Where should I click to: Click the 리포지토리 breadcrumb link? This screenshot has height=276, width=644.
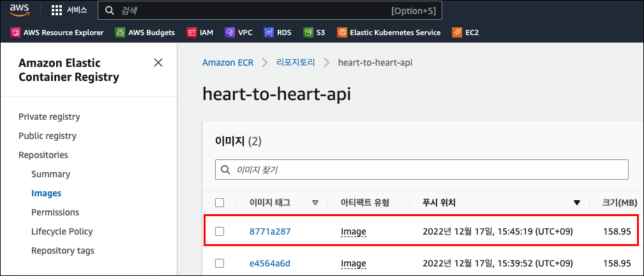point(296,62)
